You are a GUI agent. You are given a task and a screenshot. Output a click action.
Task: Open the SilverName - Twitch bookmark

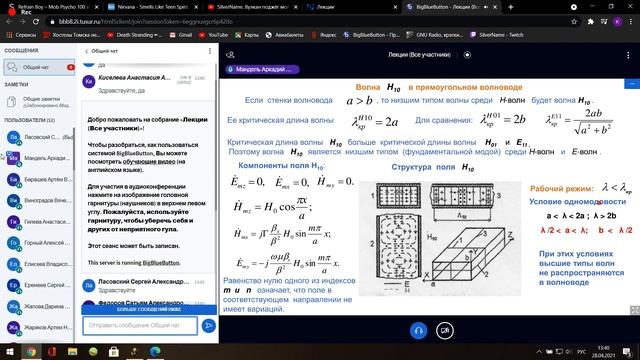click(x=496, y=35)
